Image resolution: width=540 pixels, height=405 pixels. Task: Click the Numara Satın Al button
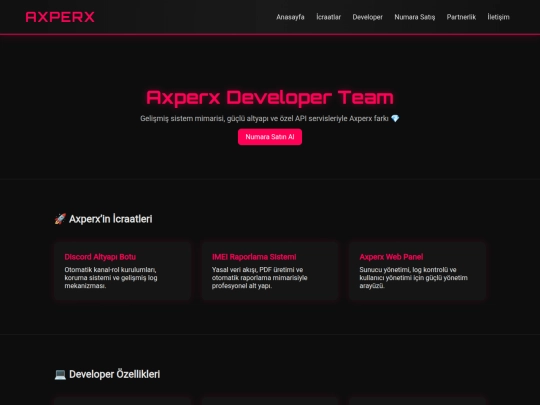[270, 137]
